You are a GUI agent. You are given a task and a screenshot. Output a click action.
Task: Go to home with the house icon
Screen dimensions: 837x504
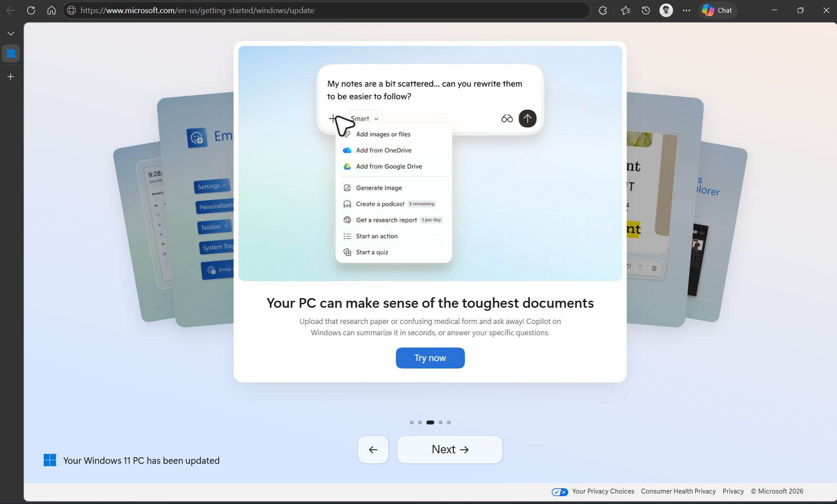[51, 10]
